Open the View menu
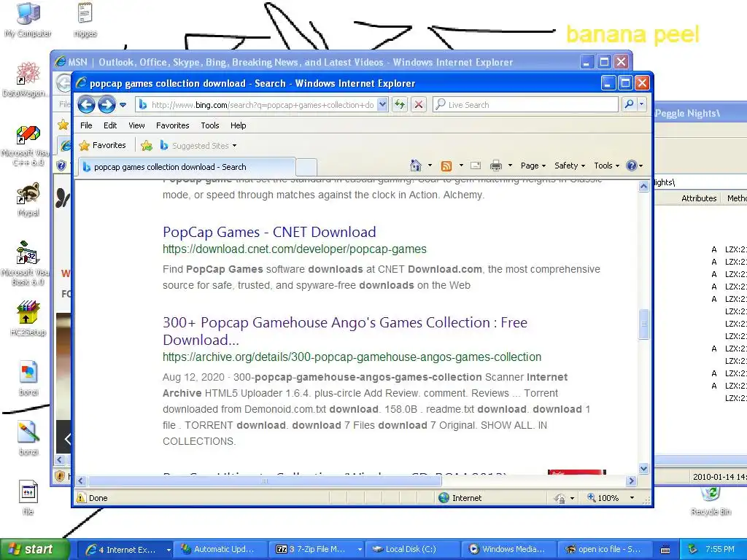Image resolution: width=747 pixels, height=560 pixels. pyautogui.click(x=136, y=125)
